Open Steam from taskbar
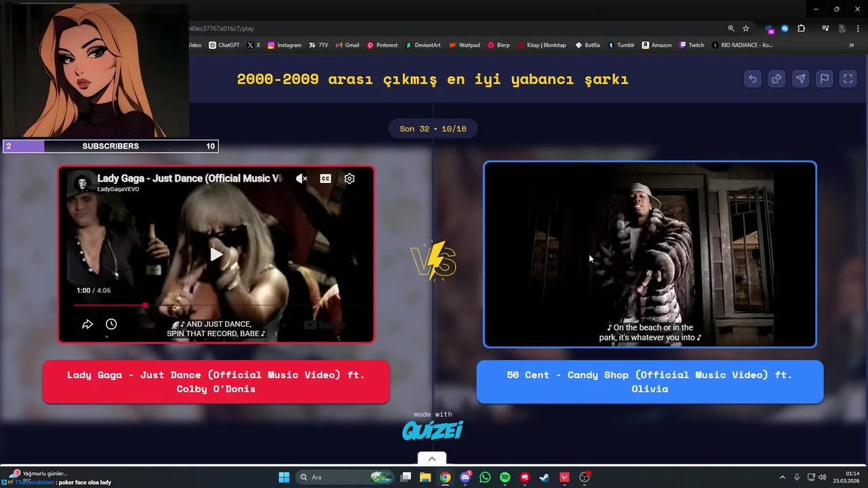This screenshot has width=868, height=488. tap(544, 477)
